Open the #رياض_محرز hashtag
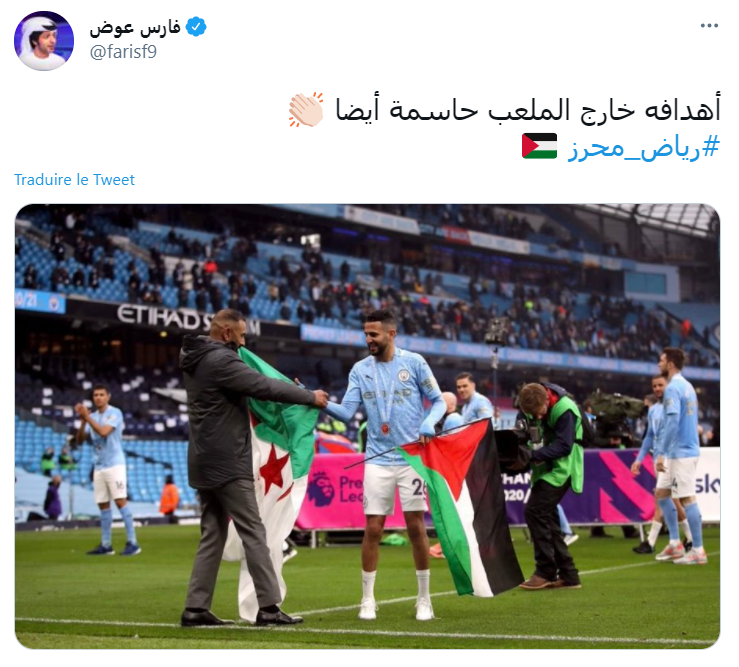The height and width of the screenshot is (667, 739). (x=644, y=148)
